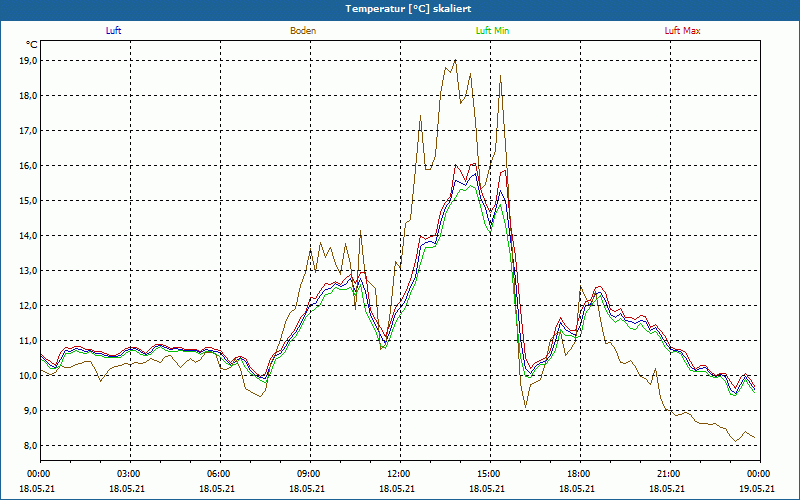Click the 12,0 y-axis value
The height and width of the screenshot is (500, 800).
pyautogui.click(x=29, y=306)
